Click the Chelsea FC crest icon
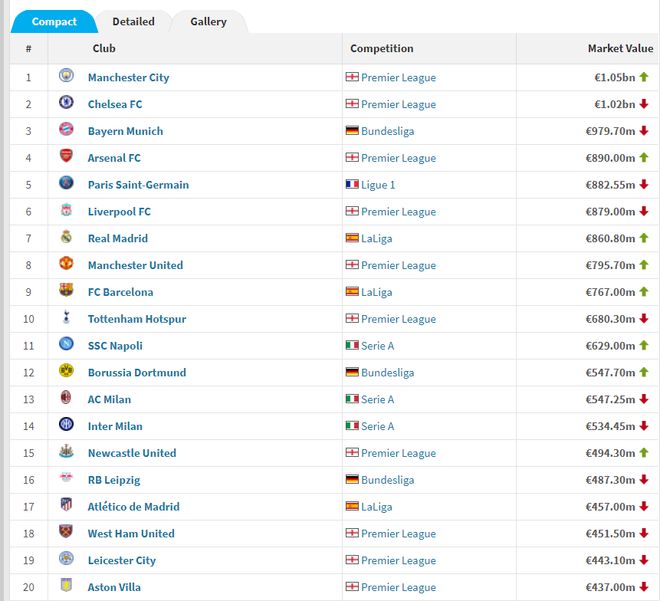This screenshot has height=601, width=660. point(66,104)
